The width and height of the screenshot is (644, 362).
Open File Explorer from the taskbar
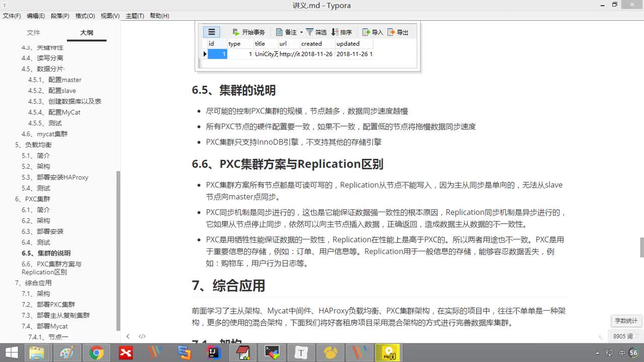point(37,352)
